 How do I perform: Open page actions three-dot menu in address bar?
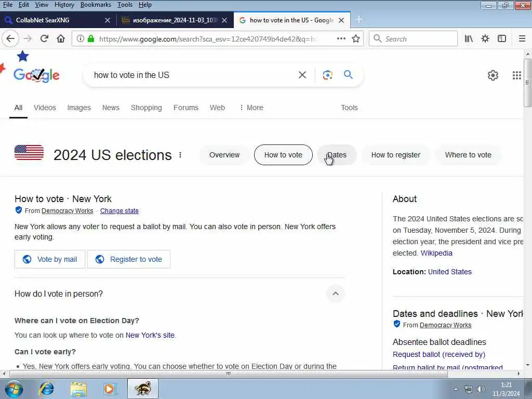click(341, 38)
